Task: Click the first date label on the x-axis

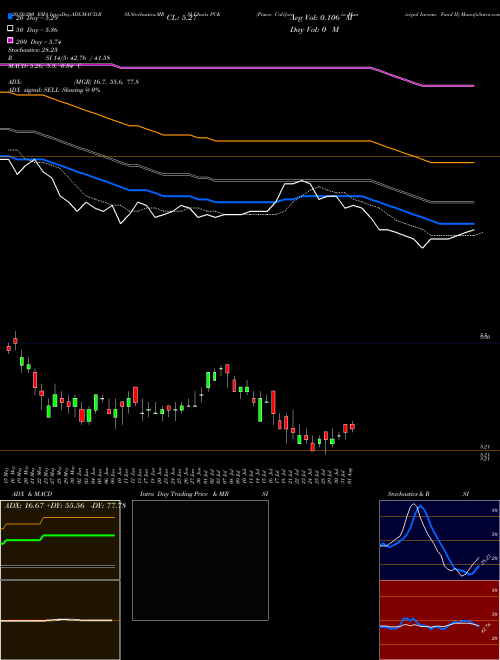Action: (x=6, y=474)
